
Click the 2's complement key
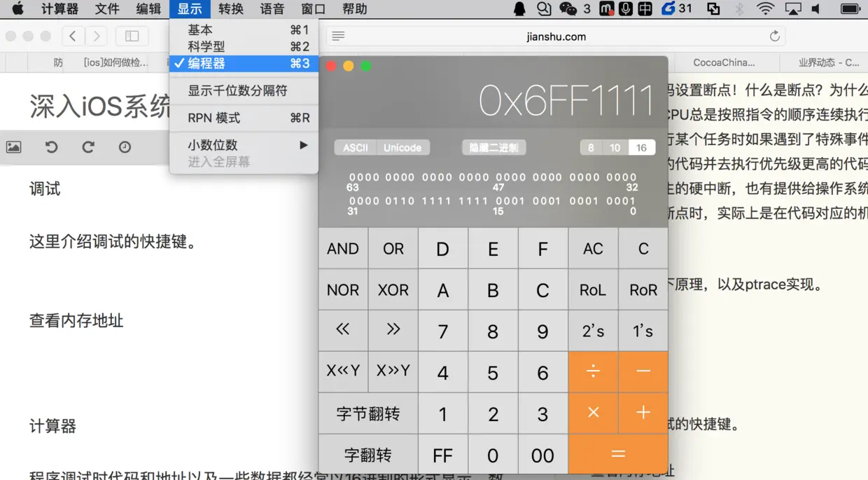[593, 330]
